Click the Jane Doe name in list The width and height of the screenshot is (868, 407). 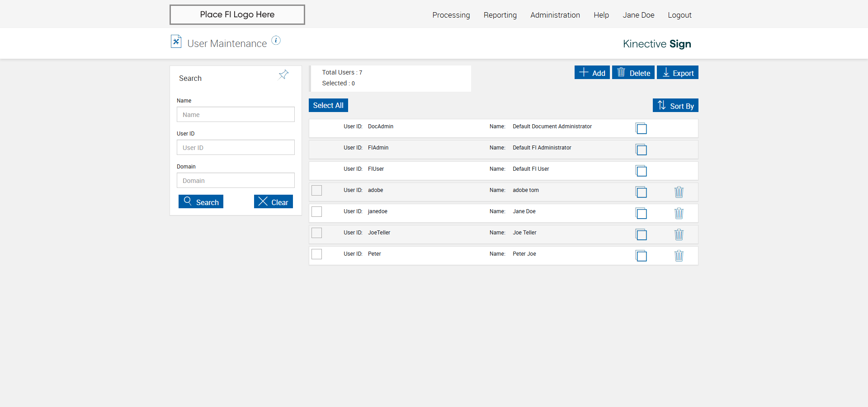point(524,211)
